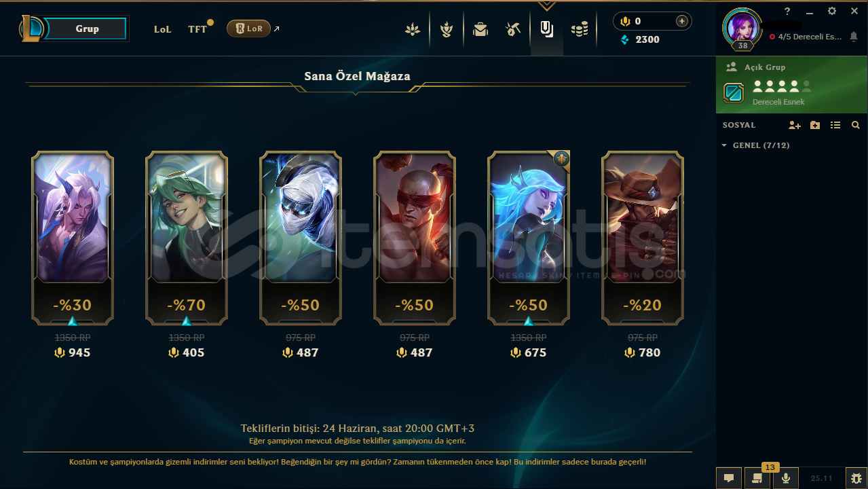Select the -%70 discounted skin card
The width and height of the screenshot is (868, 489).
coord(187,238)
